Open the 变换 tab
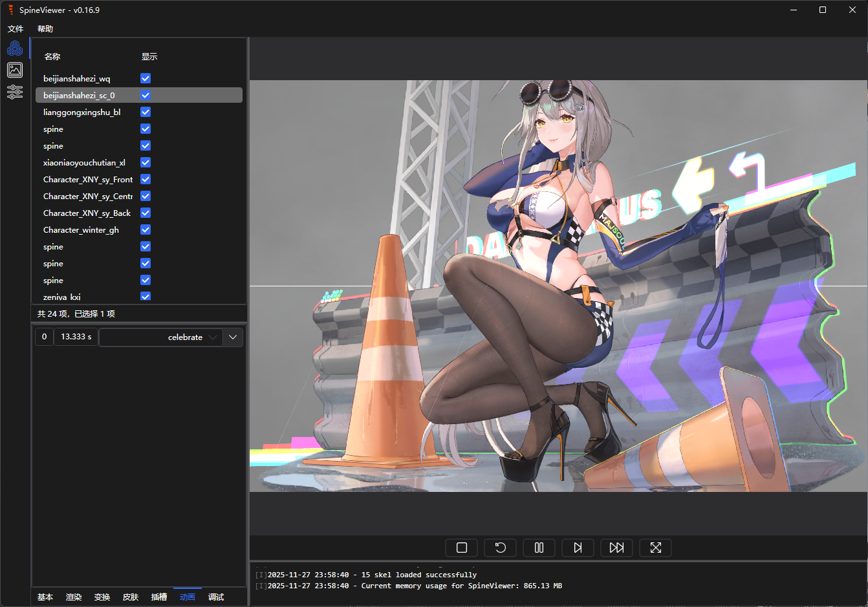Screen dimensions: 868x607 click(x=102, y=597)
